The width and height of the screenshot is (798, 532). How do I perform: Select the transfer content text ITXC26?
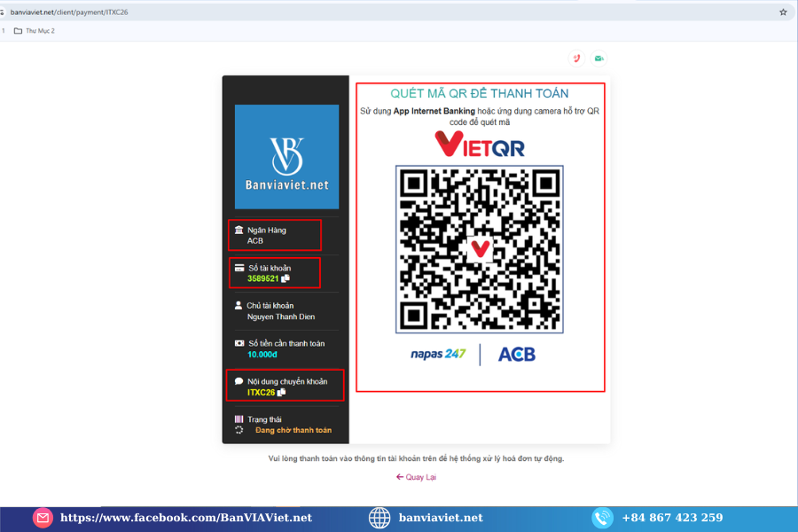[x=261, y=393]
